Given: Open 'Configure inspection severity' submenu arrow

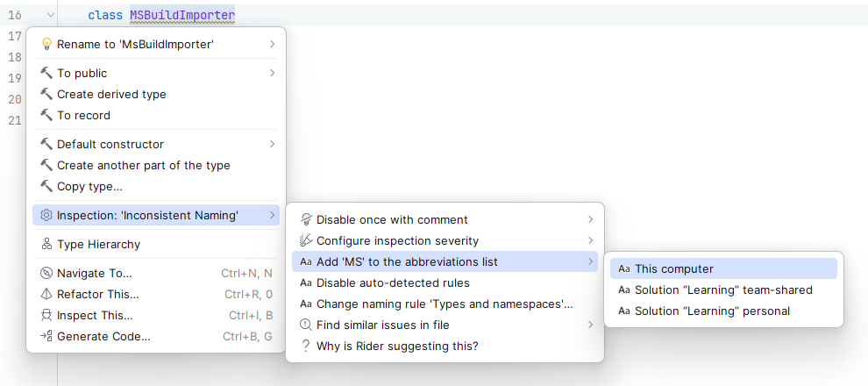Looking at the screenshot, I should pos(591,240).
